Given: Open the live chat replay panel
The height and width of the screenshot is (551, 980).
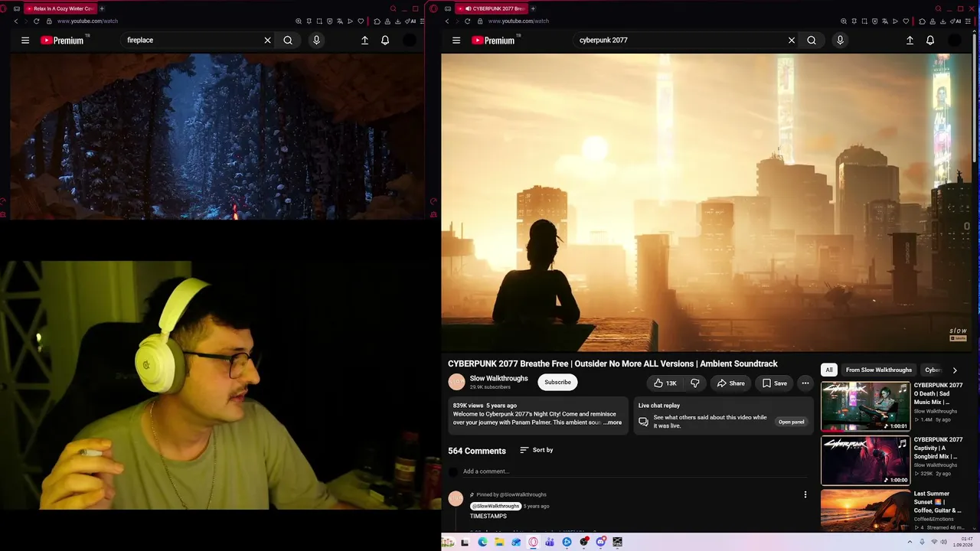Looking at the screenshot, I should coord(792,422).
